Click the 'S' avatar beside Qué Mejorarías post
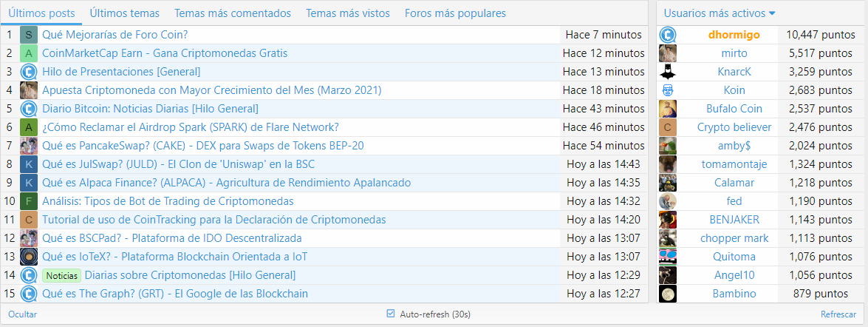Viewport: 868px width, 327px height. [29, 35]
